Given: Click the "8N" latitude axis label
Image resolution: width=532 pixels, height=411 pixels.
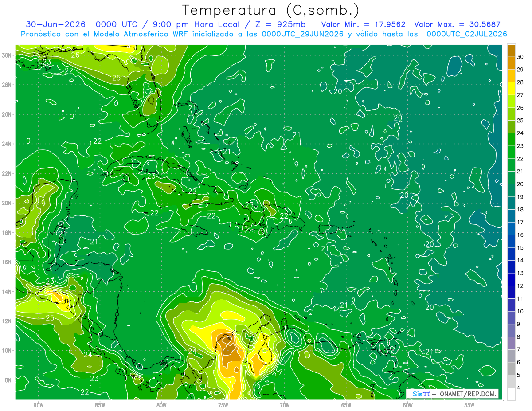Looking at the screenshot, I should click(8, 380).
